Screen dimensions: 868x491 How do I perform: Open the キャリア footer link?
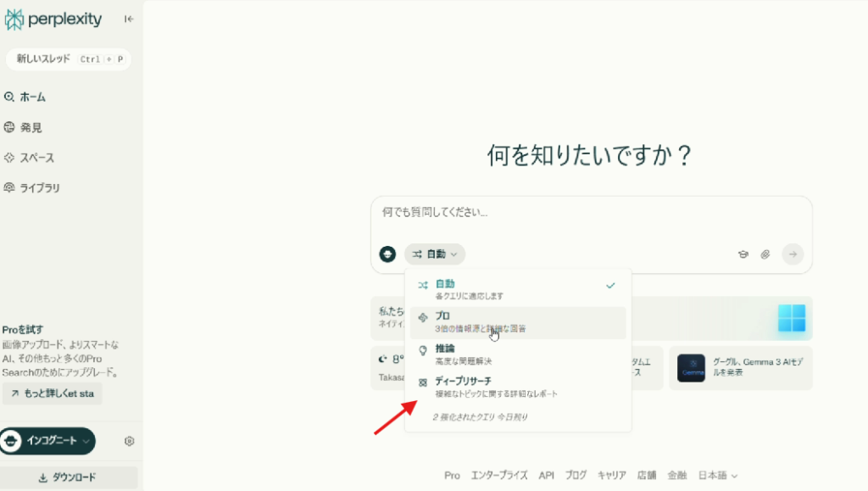(x=612, y=476)
